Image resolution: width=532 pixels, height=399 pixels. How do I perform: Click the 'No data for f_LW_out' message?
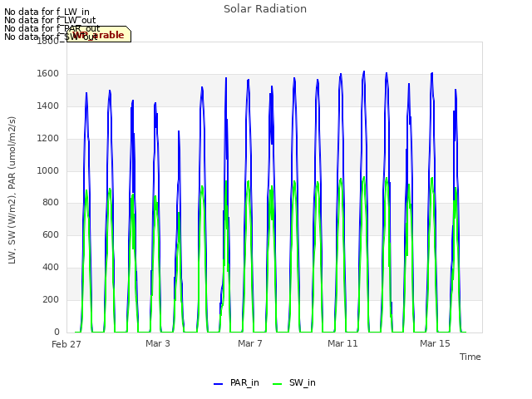tap(50, 20)
